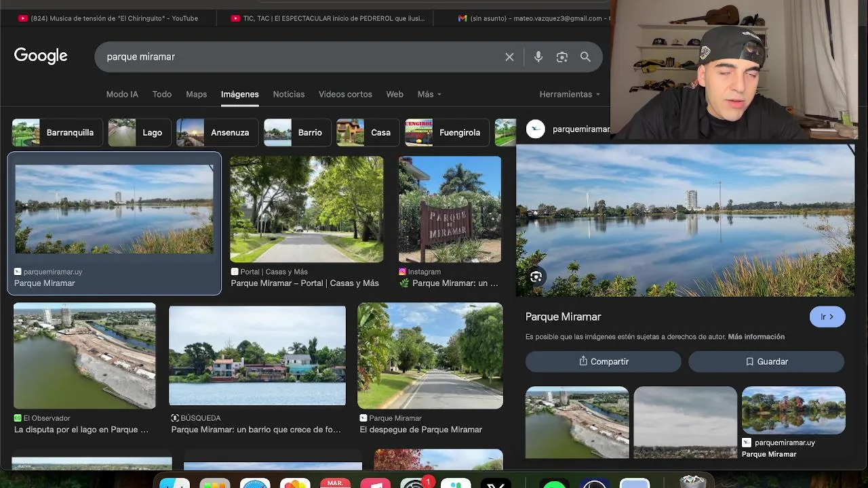This screenshot has width=868, height=488.
Task: Open the Dock app showing notification badge 1
Action: (x=415, y=483)
